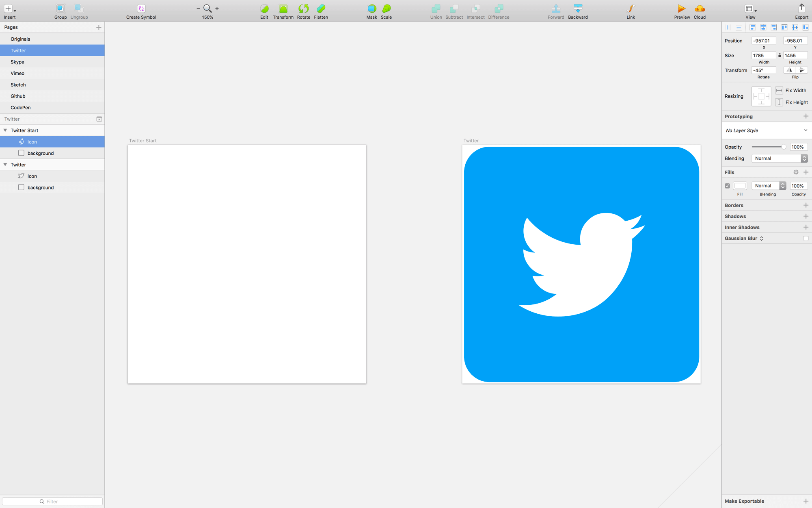This screenshot has height=508, width=812.
Task: Enable the Gaussian Blur checkbox
Action: 806,239
